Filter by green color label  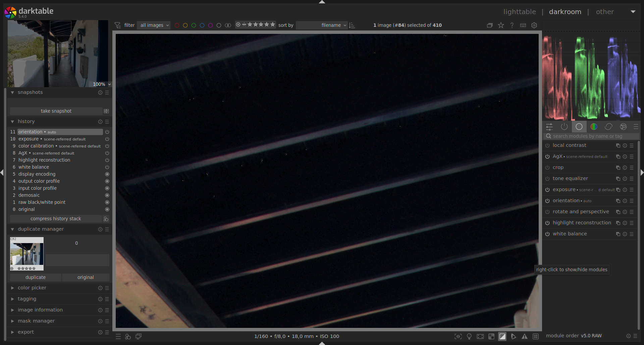pos(194,25)
